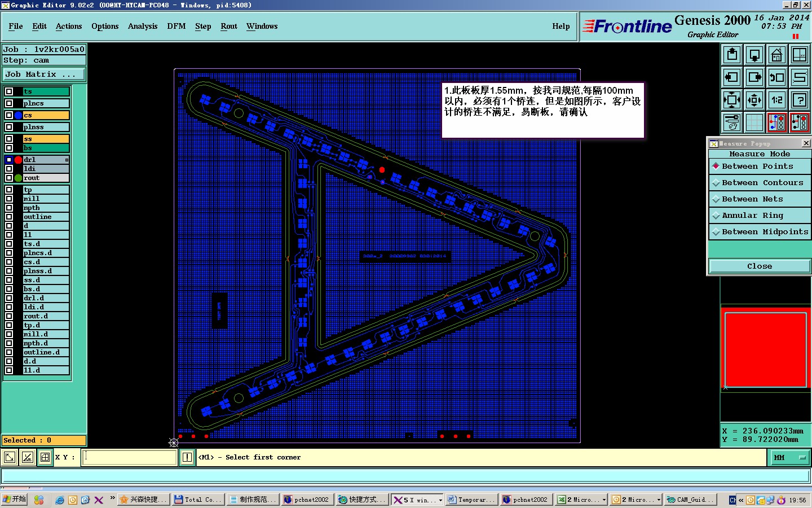This screenshot has width=812, height=508.
Task: Expand the system tray hidden icons arrow
Action: (x=741, y=500)
